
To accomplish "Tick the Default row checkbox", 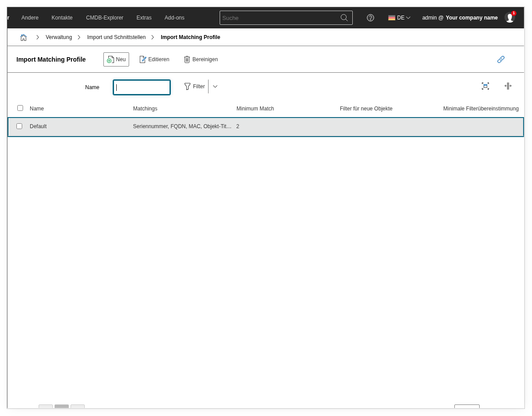I will (20, 126).
